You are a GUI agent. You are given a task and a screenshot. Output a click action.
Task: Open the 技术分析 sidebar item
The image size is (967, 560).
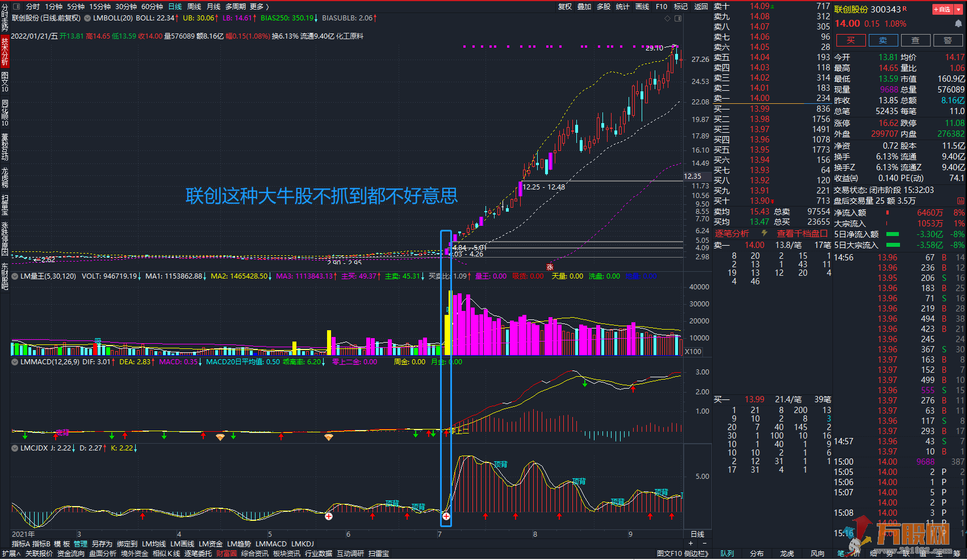[x=5, y=51]
